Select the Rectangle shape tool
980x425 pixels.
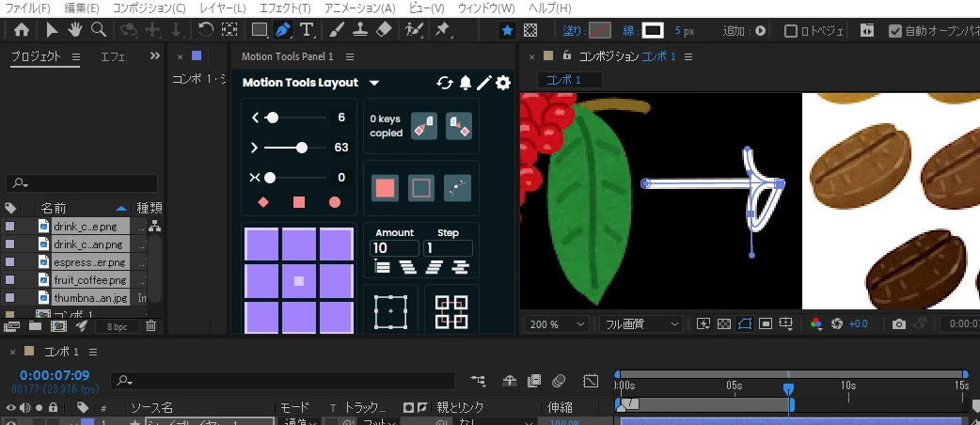point(259,29)
